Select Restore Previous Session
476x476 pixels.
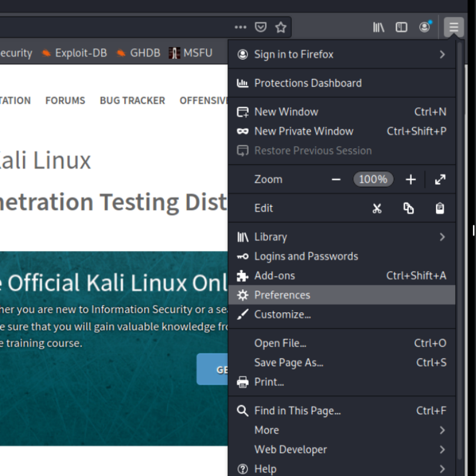342,151
